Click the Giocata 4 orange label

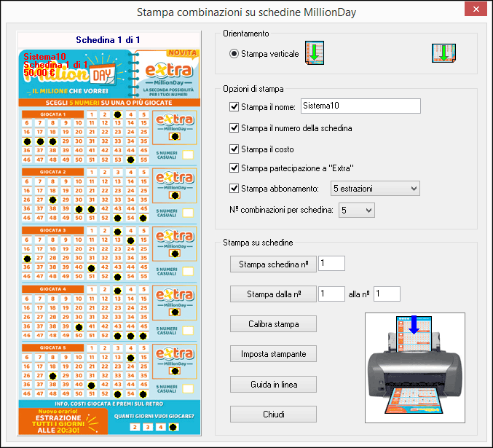[x=53, y=288]
